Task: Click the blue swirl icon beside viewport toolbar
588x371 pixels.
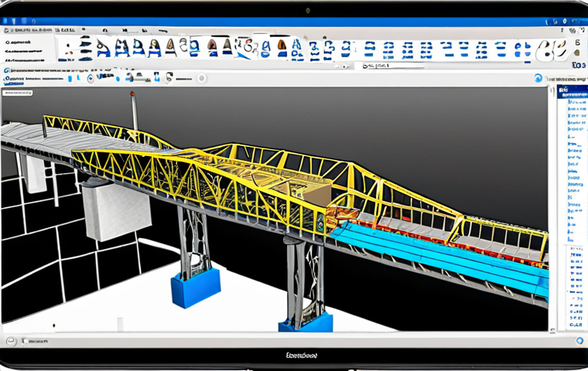Action: [538, 78]
